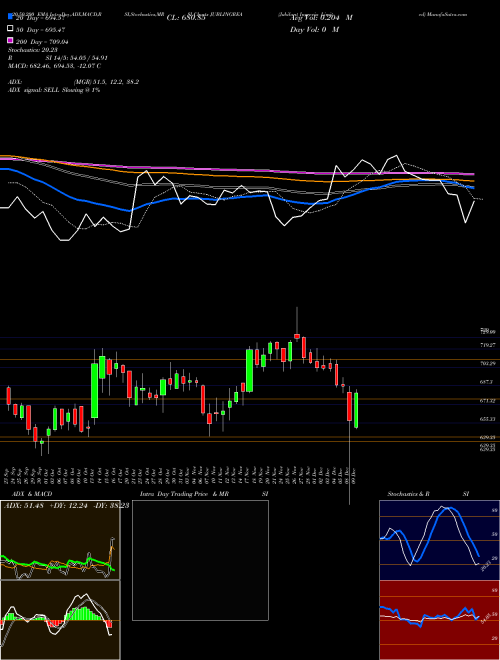
Task: Click the 'Stochastics & R' panel heading
Action: click(x=409, y=494)
